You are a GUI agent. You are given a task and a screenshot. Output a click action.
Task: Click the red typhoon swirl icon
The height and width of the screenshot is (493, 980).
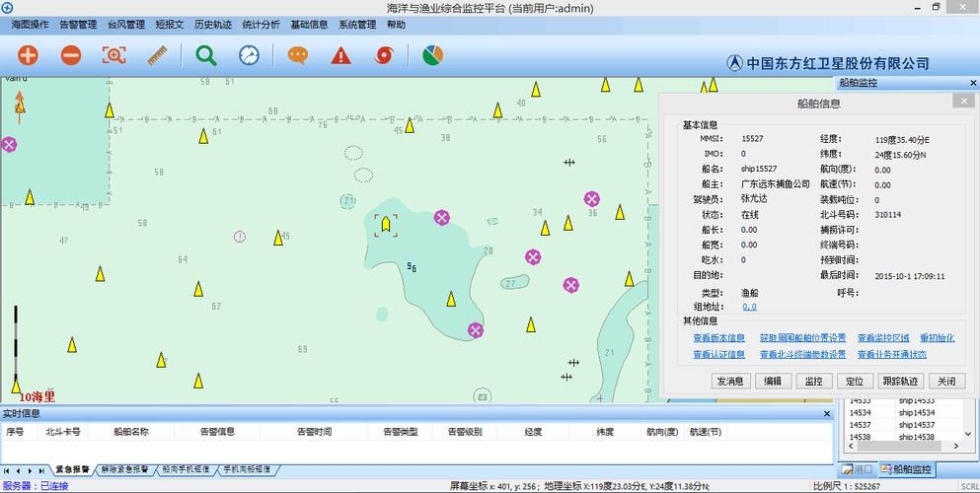click(x=384, y=55)
